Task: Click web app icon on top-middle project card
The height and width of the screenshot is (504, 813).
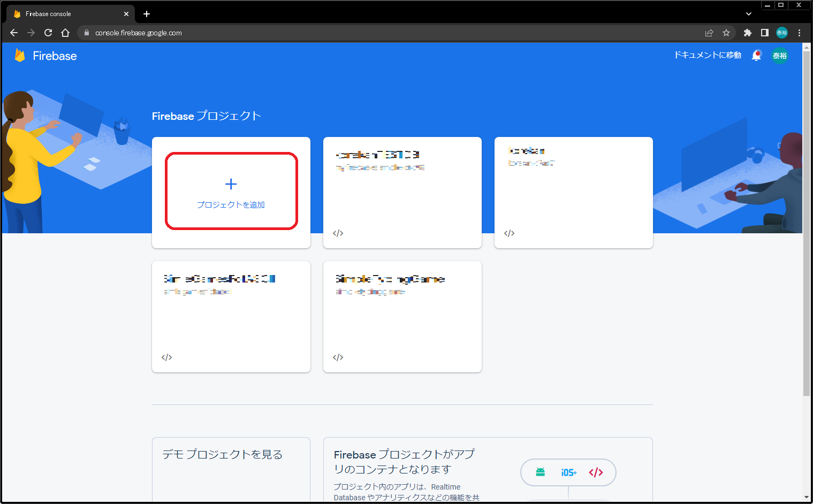Action: pyautogui.click(x=338, y=233)
